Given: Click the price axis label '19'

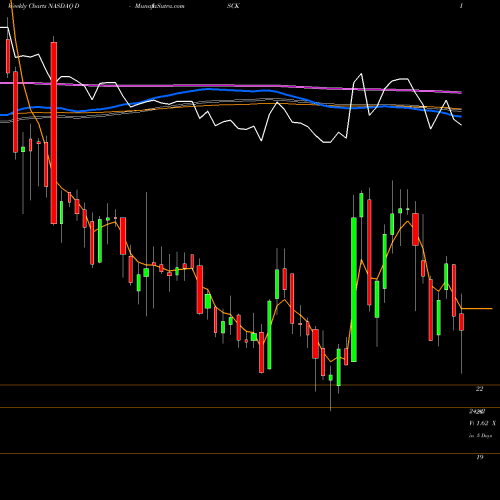Looking at the screenshot, I should pyautogui.click(x=479, y=457).
